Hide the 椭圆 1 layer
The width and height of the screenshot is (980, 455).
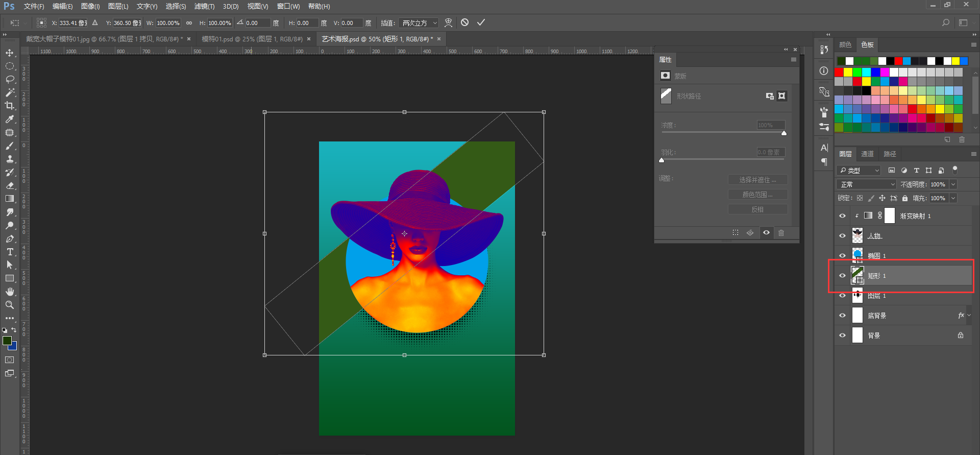(842, 256)
